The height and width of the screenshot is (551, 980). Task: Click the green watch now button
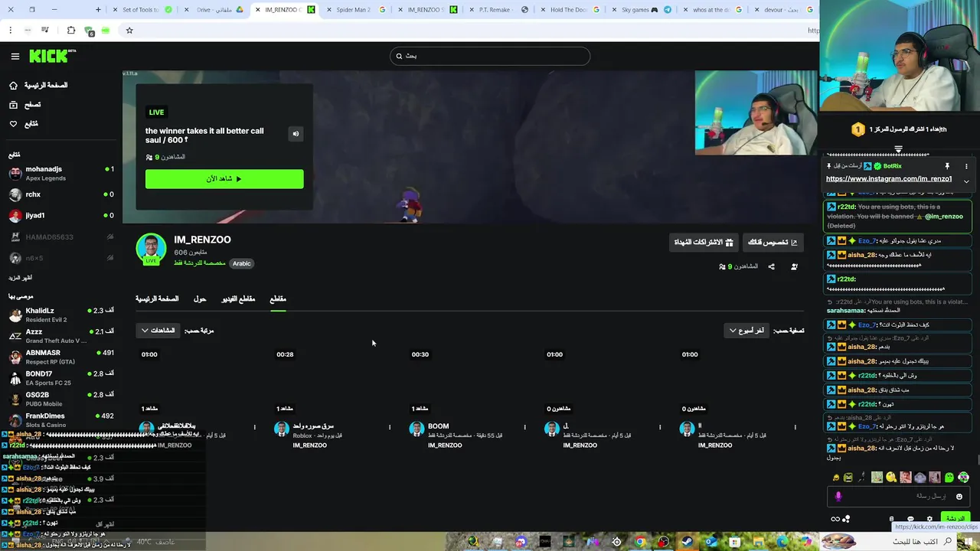click(x=224, y=178)
